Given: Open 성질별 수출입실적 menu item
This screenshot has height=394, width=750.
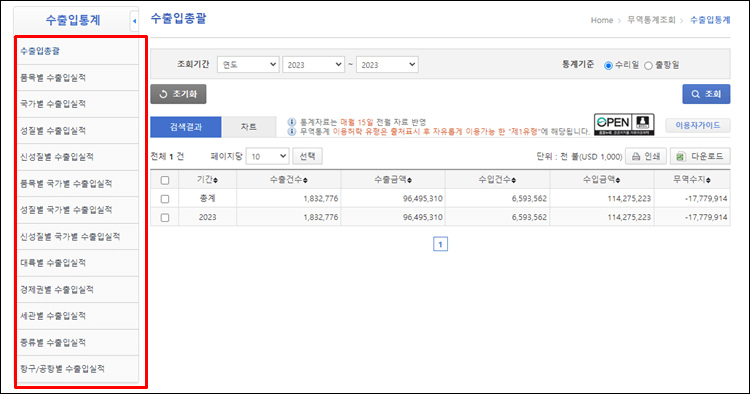Looking at the screenshot, I should point(78,131).
